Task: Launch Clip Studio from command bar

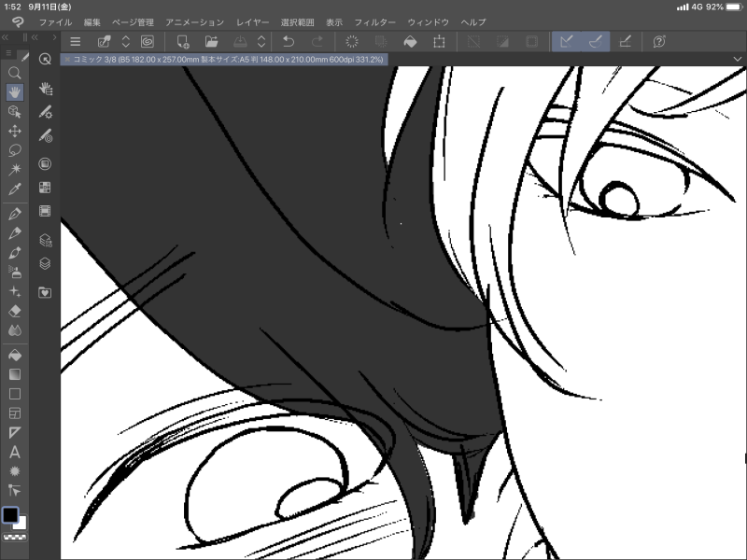Action: pyautogui.click(x=104, y=41)
